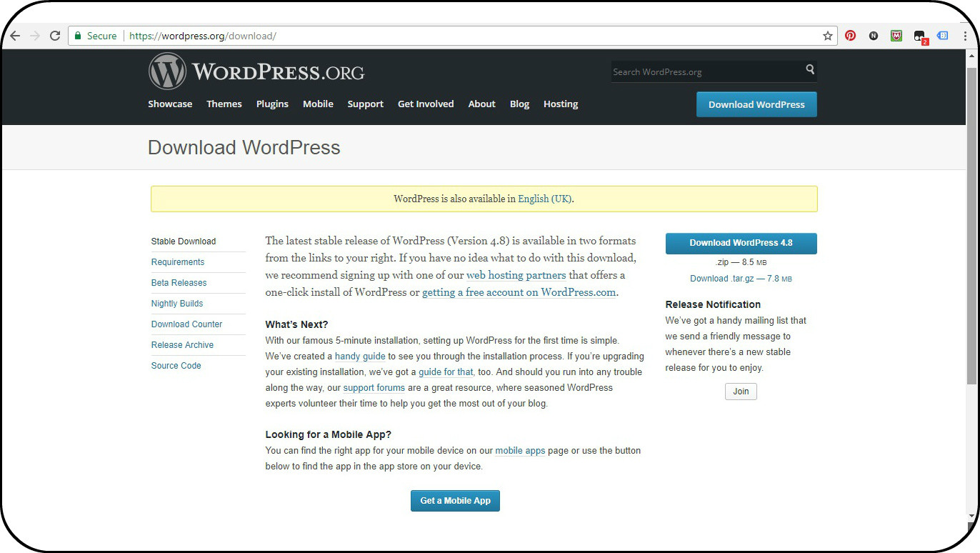Open the Support menu item
Image resolution: width=980 pixels, height=553 pixels.
(x=366, y=104)
